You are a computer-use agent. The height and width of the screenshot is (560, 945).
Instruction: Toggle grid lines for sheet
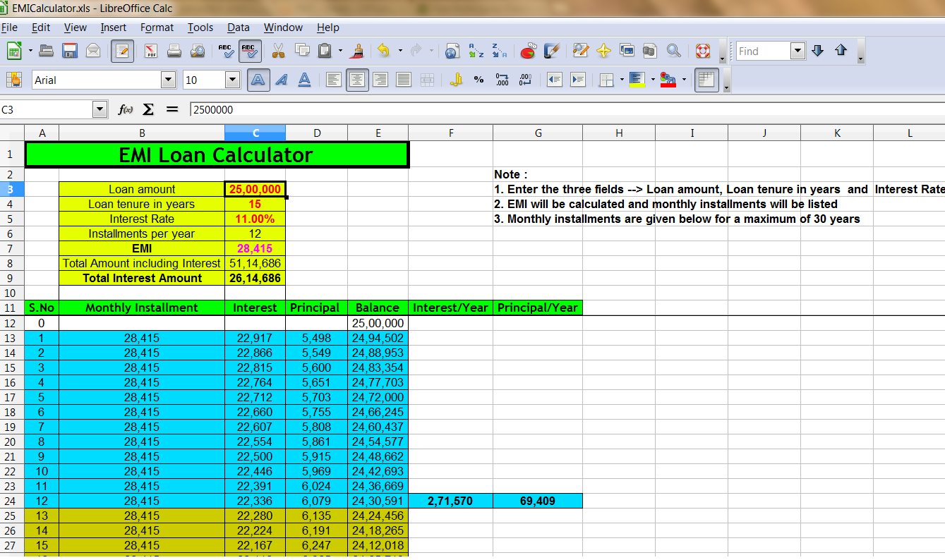tap(706, 80)
